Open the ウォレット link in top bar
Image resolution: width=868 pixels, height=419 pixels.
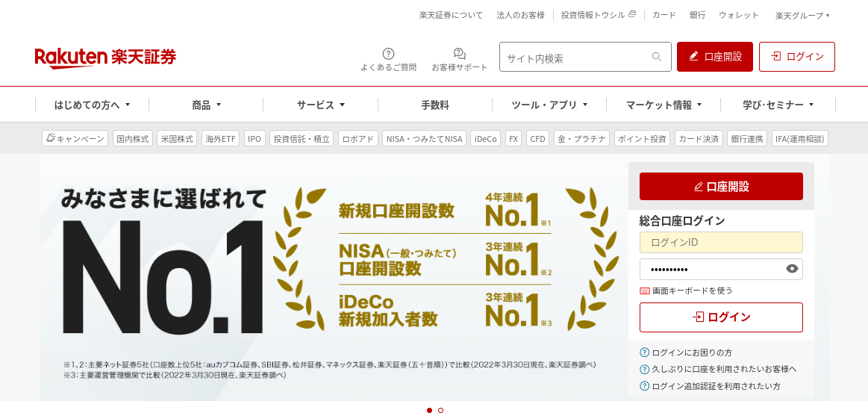point(738,16)
